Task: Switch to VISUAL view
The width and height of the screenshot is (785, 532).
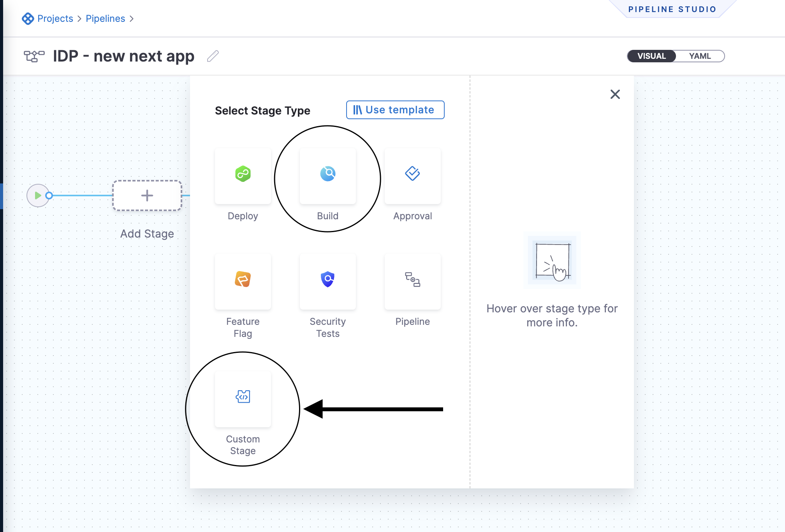Action: click(x=651, y=56)
